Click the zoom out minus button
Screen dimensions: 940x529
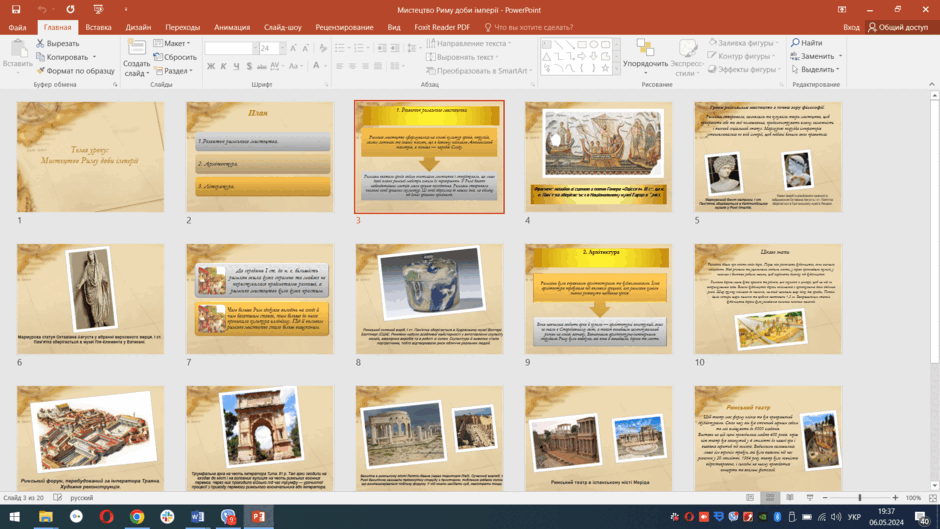(x=825, y=498)
